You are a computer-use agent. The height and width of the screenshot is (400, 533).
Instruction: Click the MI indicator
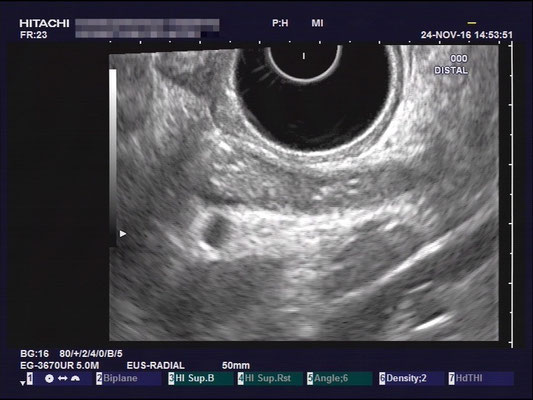(x=317, y=23)
